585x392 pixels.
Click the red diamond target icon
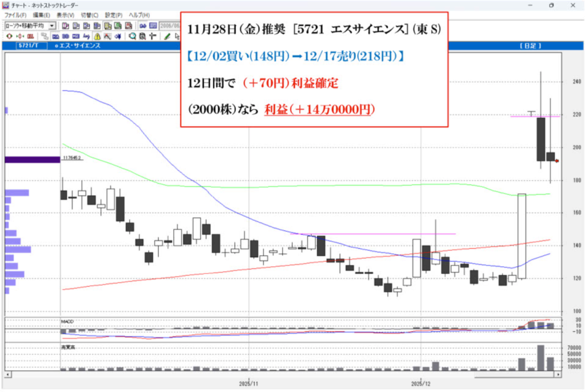click(9, 35)
